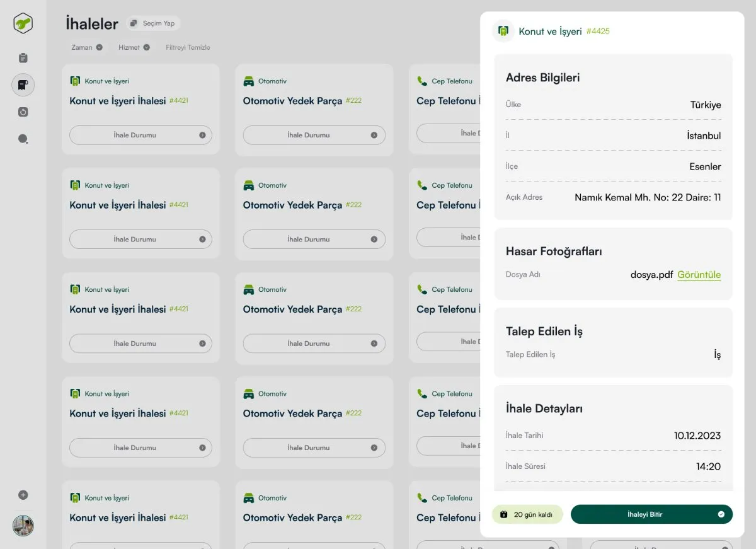756x549 pixels.
Task: Clear filters with Filtreyi Temizle
Action: click(188, 47)
